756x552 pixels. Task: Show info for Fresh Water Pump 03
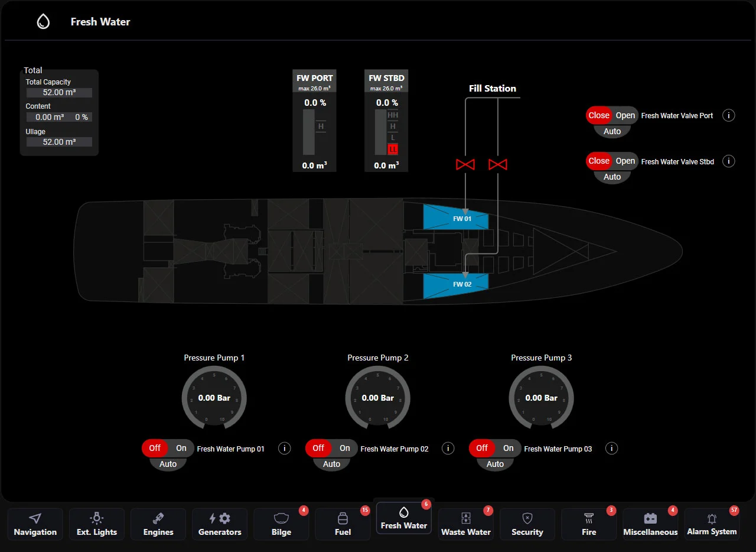(x=612, y=449)
